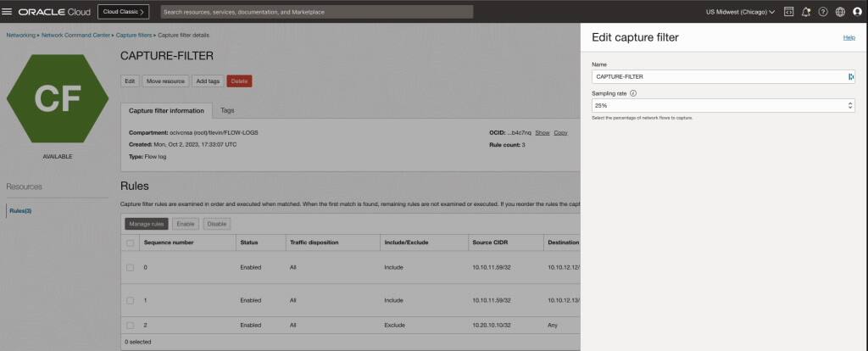Open the Sampling rate 25% selector
Viewport: 868px width, 351px height.
coord(723,105)
